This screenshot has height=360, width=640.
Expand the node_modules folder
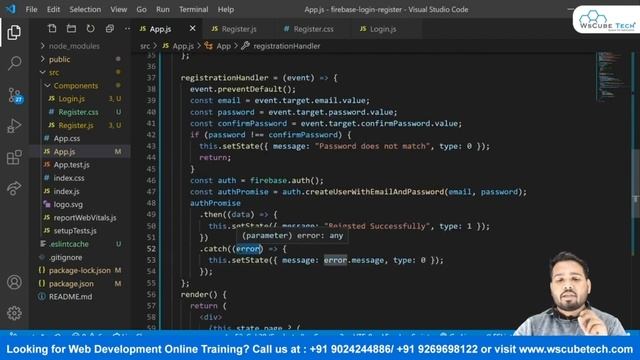tap(80, 46)
